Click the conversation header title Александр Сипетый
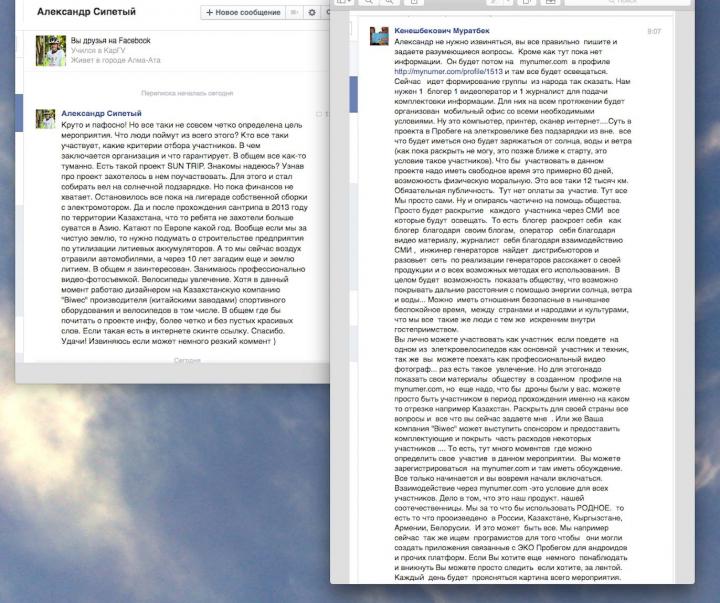This screenshot has height=603, width=720. point(86,11)
